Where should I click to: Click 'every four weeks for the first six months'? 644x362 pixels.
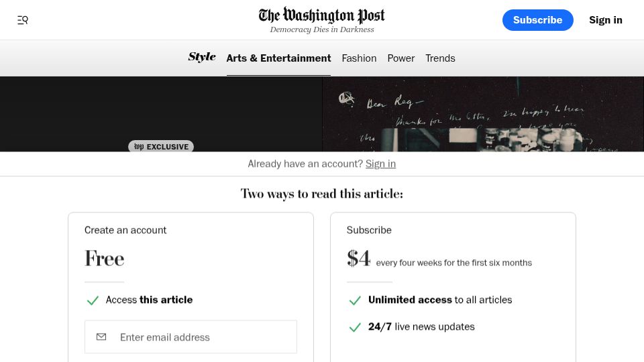[x=454, y=263]
